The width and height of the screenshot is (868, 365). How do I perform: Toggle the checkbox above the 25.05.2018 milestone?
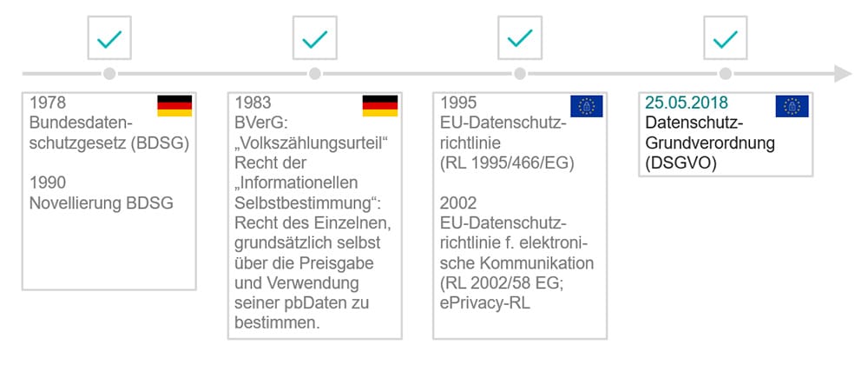pos(725,37)
